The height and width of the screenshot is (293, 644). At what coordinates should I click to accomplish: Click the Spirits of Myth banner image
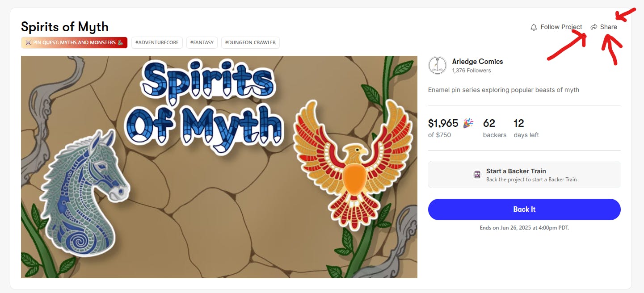pyautogui.click(x=219, y=167)
